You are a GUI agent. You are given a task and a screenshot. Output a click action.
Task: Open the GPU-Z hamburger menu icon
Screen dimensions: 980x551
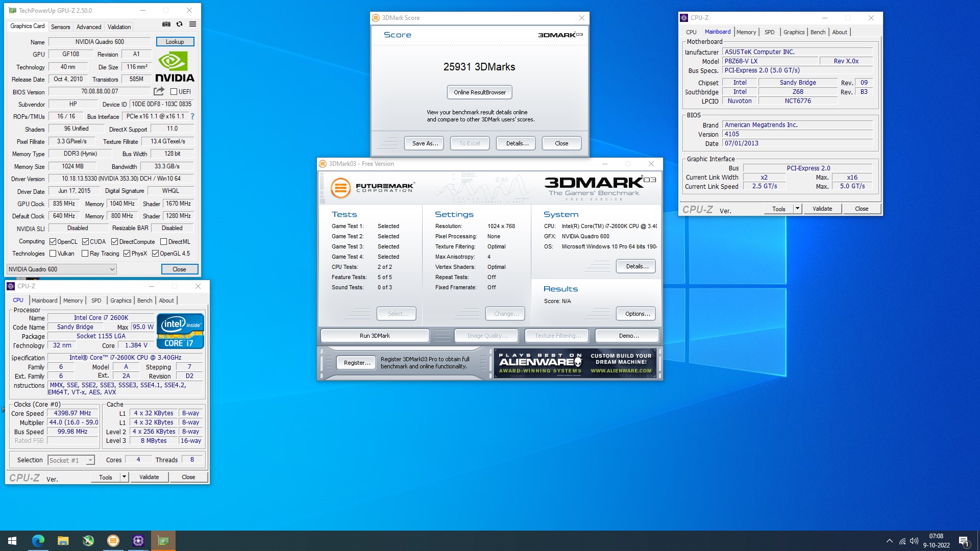(192, 24)
